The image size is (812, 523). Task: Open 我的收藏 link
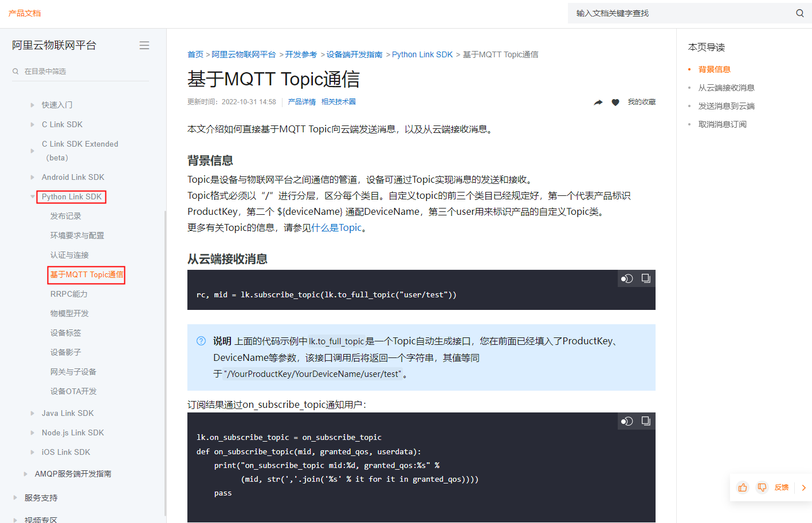642,102
